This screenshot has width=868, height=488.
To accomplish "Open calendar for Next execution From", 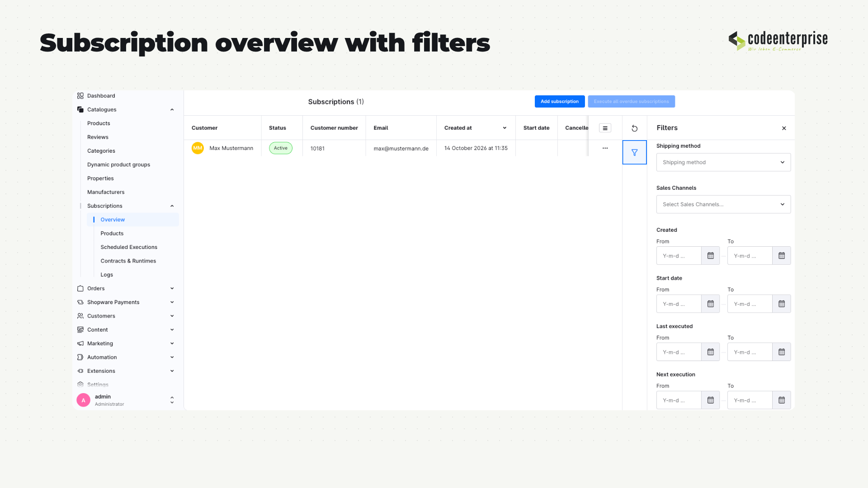I will pos(711,400).
